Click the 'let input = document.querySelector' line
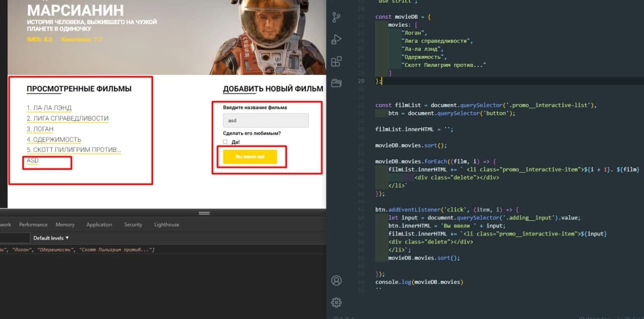Image resolution: width=644 pixels, height=319 pixels. pyautogui.click(x=485, y=218)
